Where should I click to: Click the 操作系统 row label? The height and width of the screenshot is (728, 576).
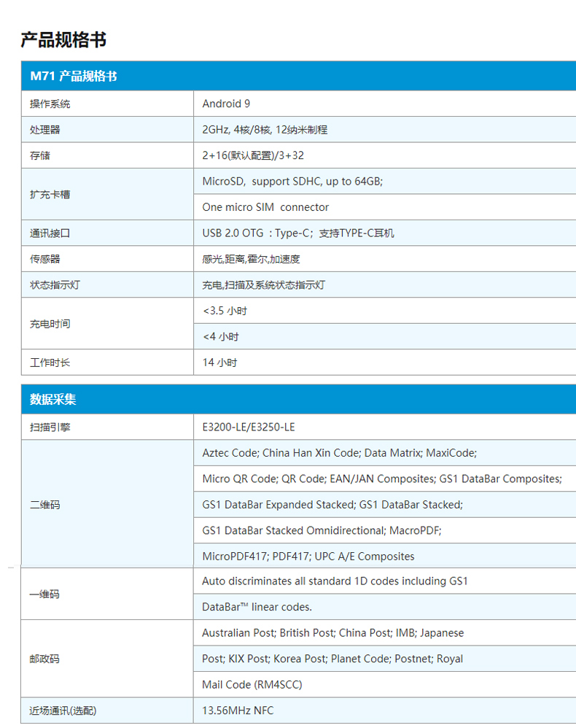pos(50,104)
